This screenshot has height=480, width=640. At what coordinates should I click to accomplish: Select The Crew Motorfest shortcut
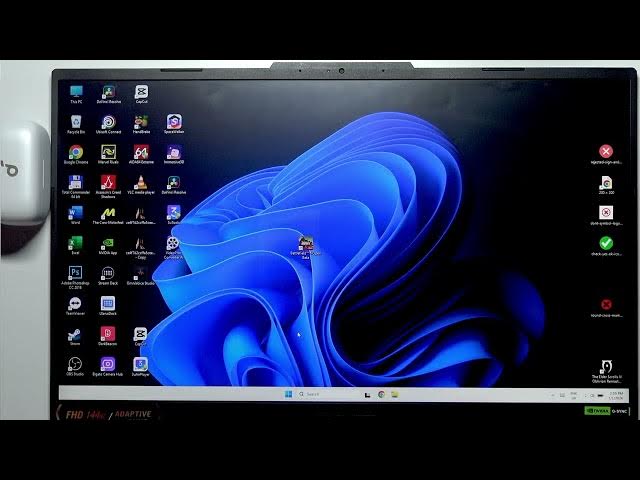pyautogui.click(x=108, y=215)
